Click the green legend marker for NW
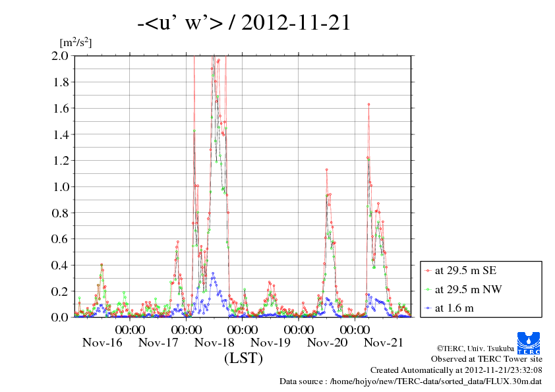This screenshot has height=392, width=555. (x=428, y=289)
